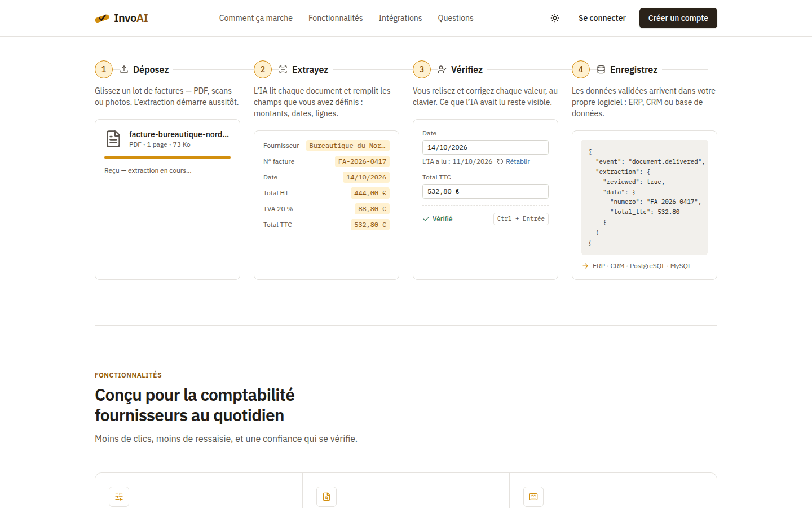Open the Intégrations nav item

click(400, 18)
